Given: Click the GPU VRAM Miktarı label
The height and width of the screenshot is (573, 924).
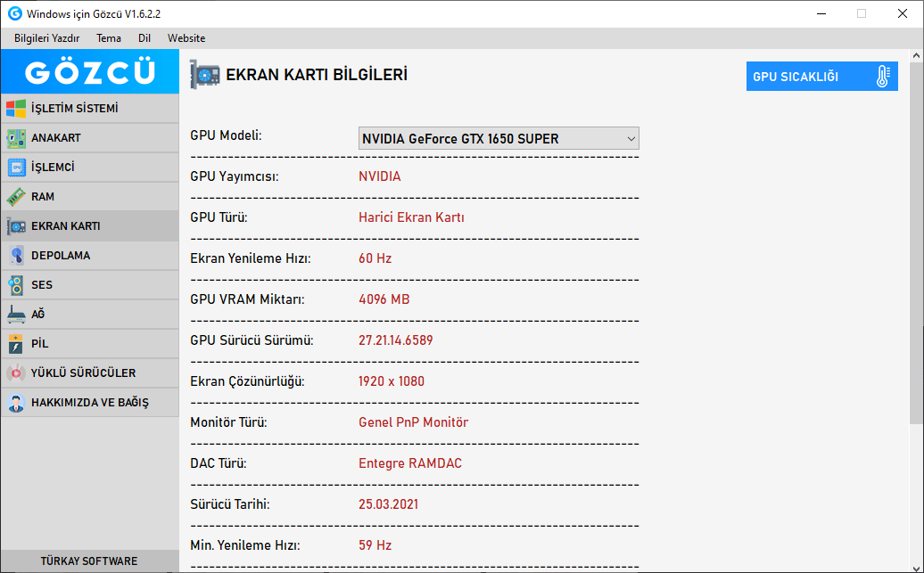Looking at the screenshot, I should point(247,299).
